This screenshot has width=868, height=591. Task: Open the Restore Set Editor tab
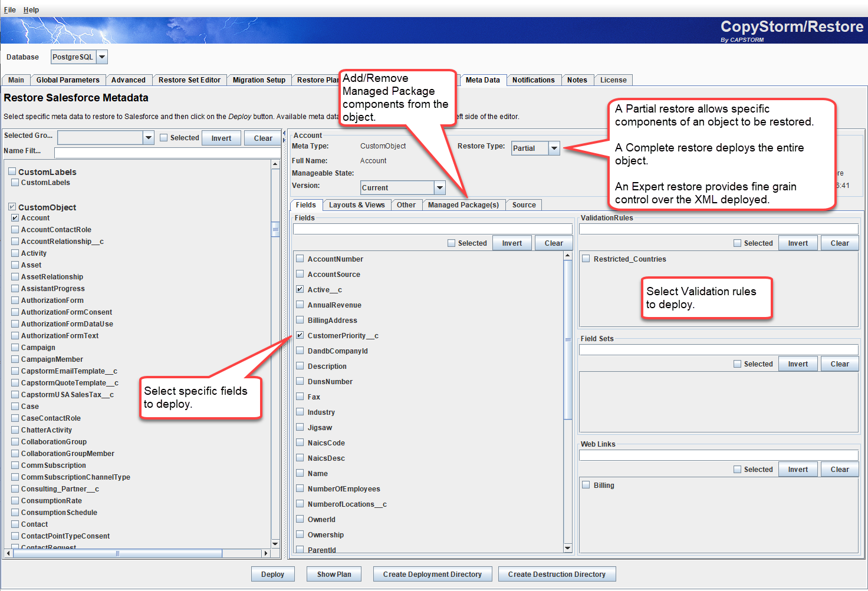pyautogui.click(x=189, y=80)
